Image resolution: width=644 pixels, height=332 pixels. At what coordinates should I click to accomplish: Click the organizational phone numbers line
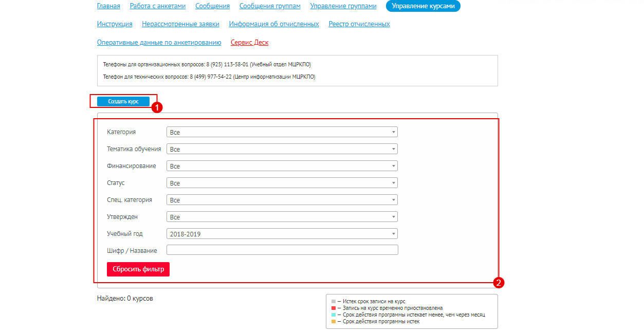207,65
